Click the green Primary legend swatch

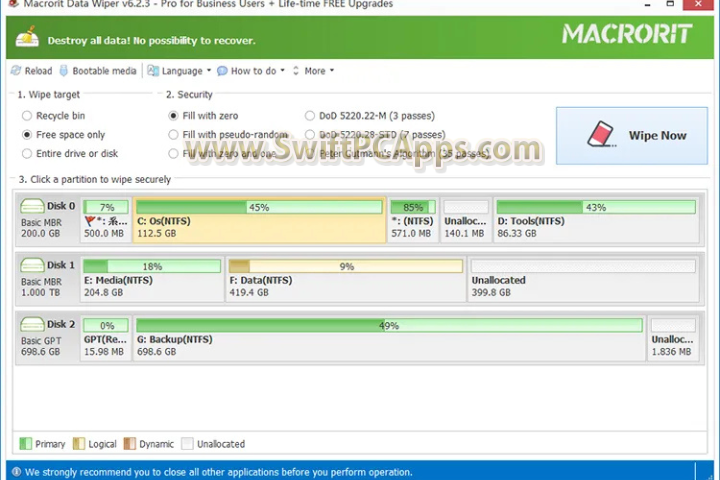tap(26, 444)
